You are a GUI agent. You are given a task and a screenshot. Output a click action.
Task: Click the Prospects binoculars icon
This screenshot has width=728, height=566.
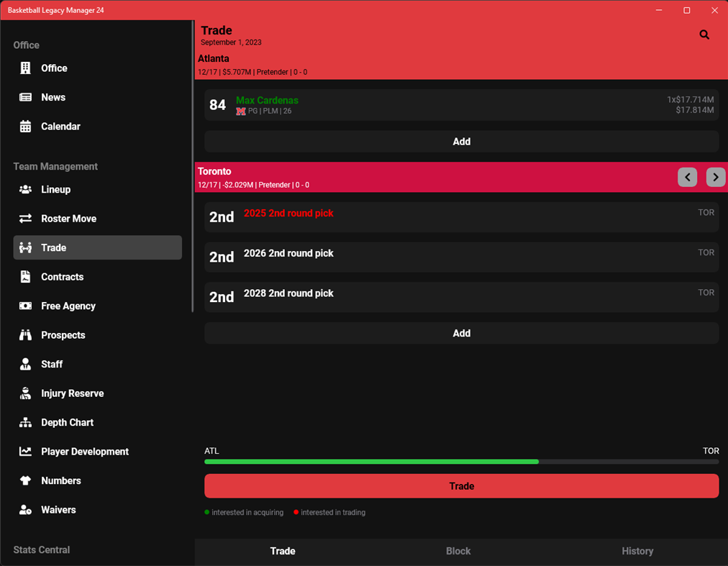pyautogui.click(x=25, y=335)
